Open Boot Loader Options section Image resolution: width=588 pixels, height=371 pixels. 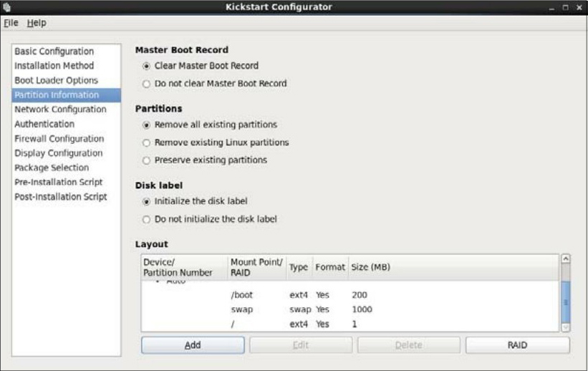pos(56,80)
